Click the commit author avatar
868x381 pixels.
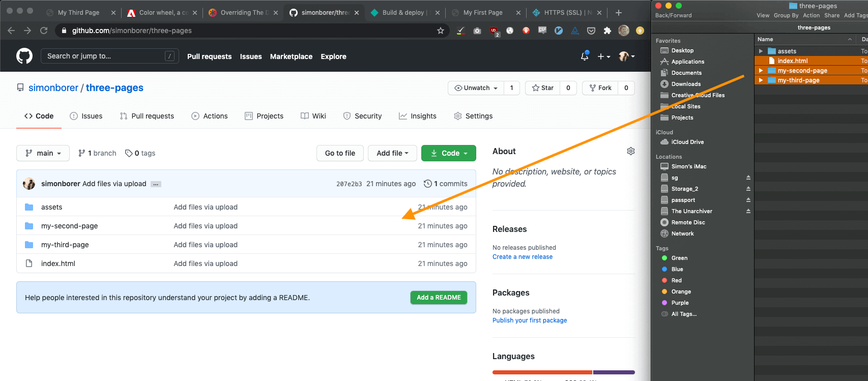pyautogui.click(x=29, y=184)
